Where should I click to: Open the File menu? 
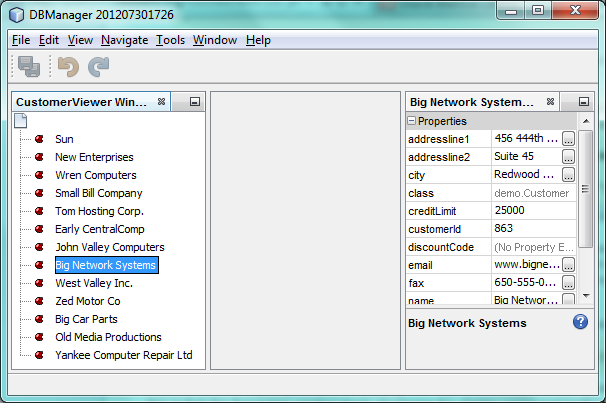coord(21,40)
